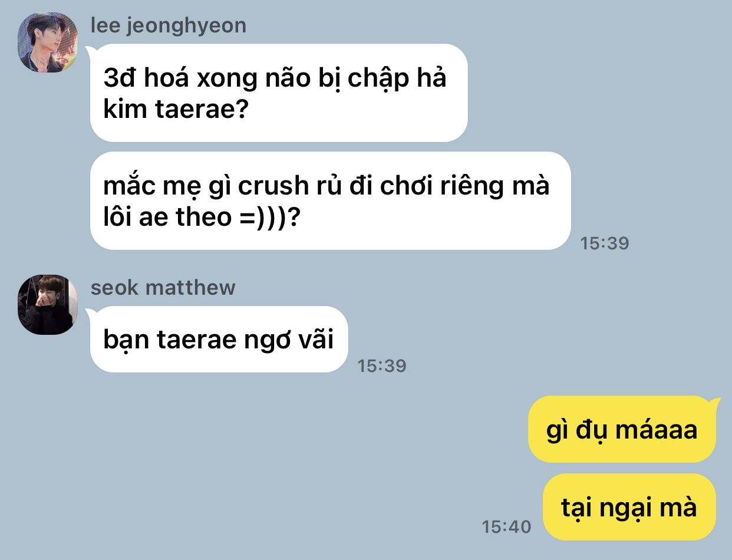732x560 pixels.
Task: Select the yellow bubble tại ngại mà
Action: pyautogui.click(x=629, y=507)
